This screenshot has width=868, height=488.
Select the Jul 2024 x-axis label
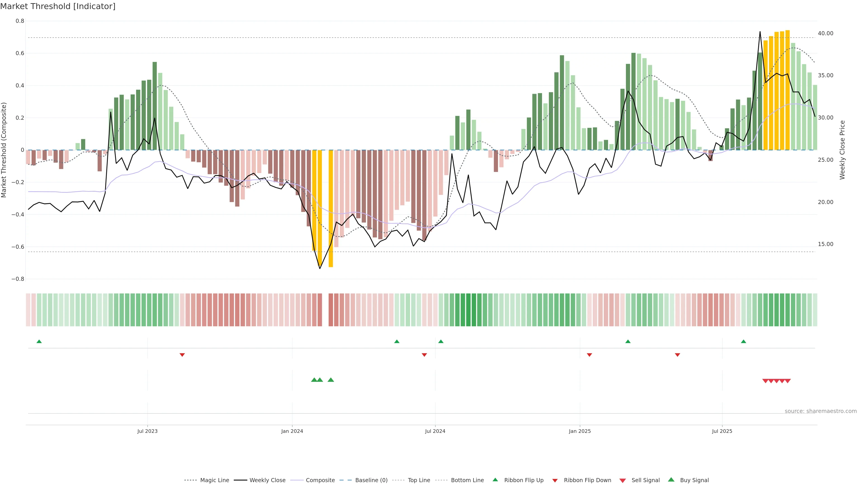[435, 431]
